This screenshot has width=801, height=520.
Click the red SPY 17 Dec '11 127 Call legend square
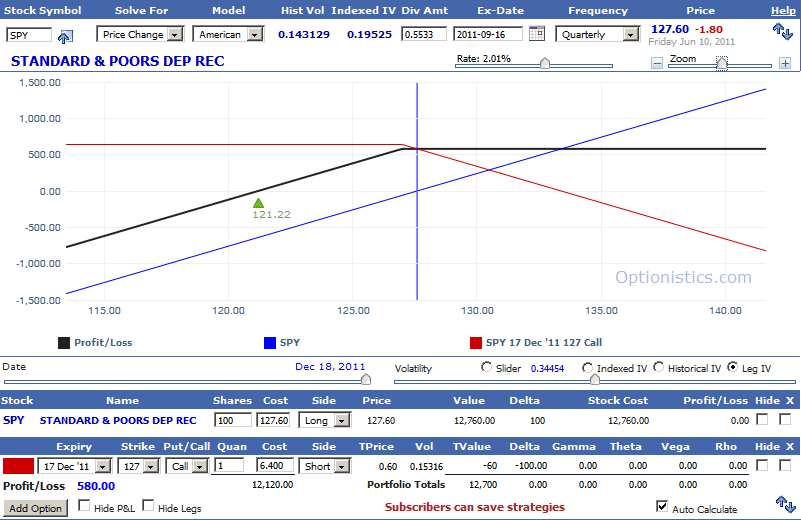[x=476, y=343]
